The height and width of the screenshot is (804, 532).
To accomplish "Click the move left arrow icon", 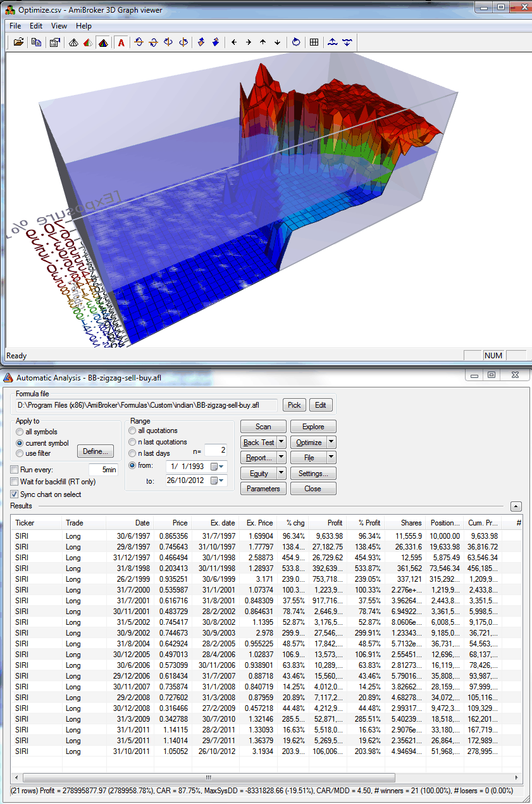I will (x=234, y=42).
